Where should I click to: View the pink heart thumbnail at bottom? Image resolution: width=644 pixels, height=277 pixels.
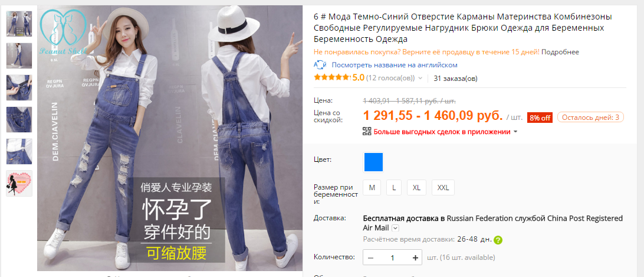(x=19, y=183)
